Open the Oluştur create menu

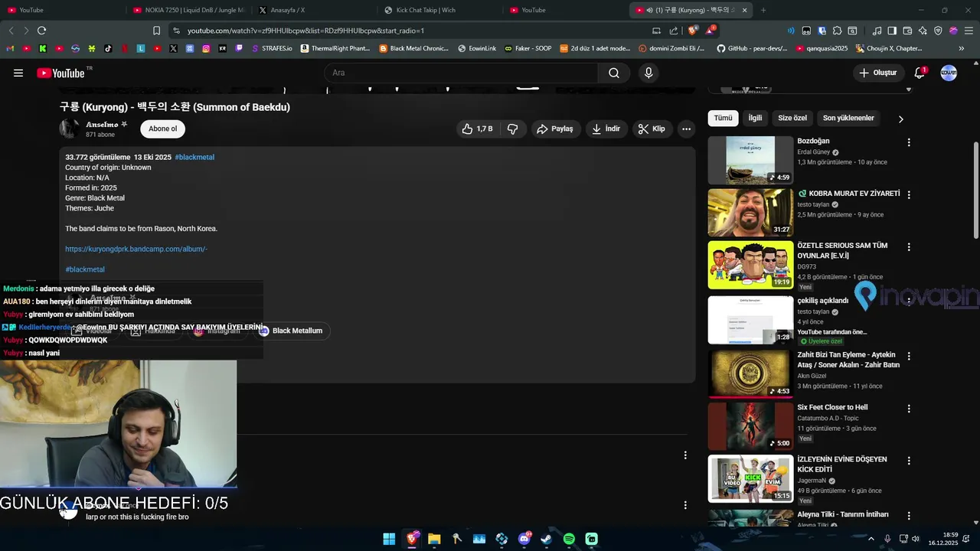(877, 73)
